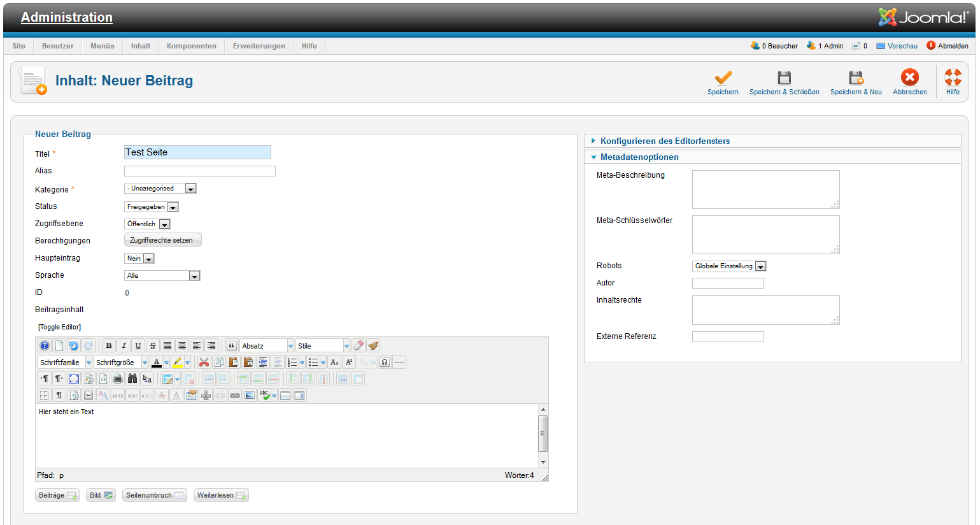The height and width of the screenshot is (525, 980).
Task: Open the Schriftfamilie font dropdown
Action: [x=66, y=363]
